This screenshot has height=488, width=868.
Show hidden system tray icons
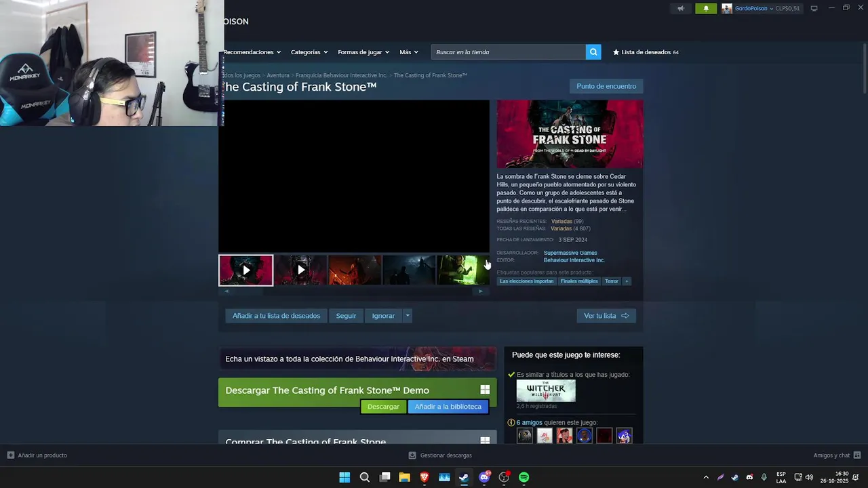pyautogui.click(x=706, y=477)
